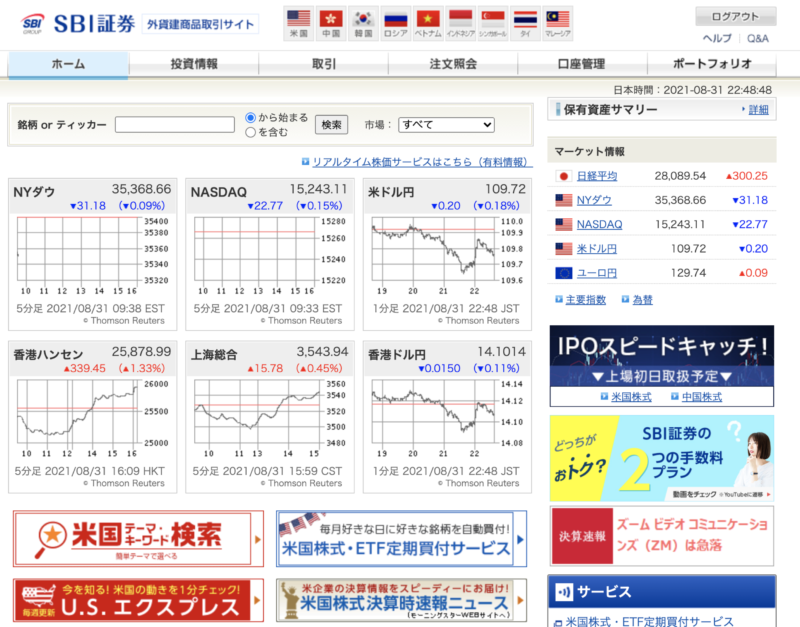Click Japan flag beside 日経平均

point(563,176)
